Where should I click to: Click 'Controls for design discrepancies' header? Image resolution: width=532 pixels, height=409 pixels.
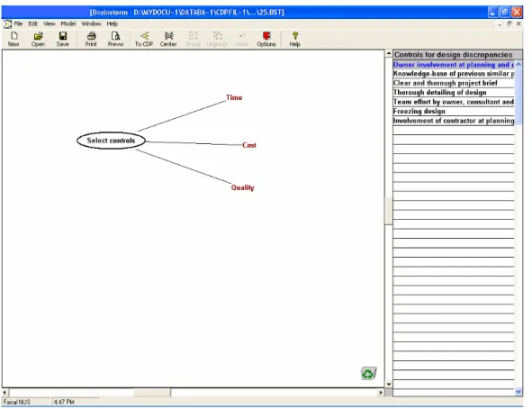pyautogui.click(x=457, y=55)
